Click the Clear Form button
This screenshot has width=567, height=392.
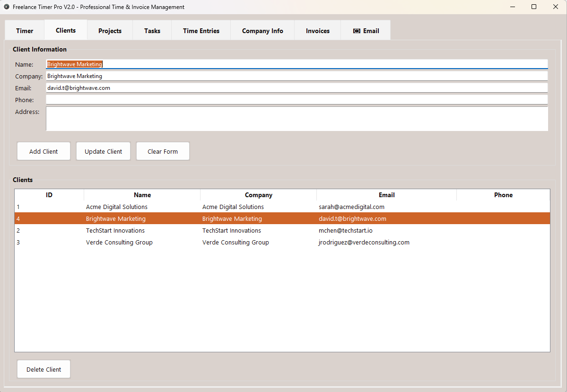163,151
